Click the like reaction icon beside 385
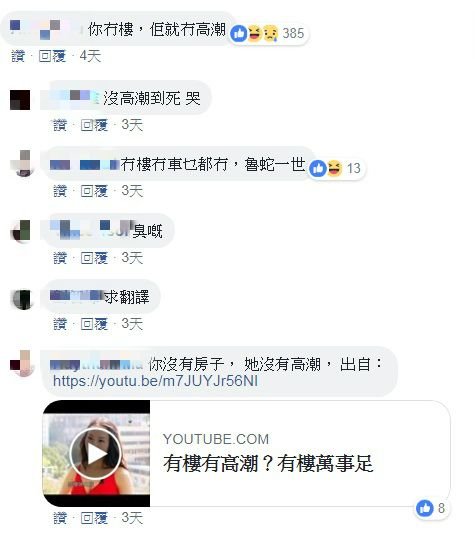 pos(239,34)
